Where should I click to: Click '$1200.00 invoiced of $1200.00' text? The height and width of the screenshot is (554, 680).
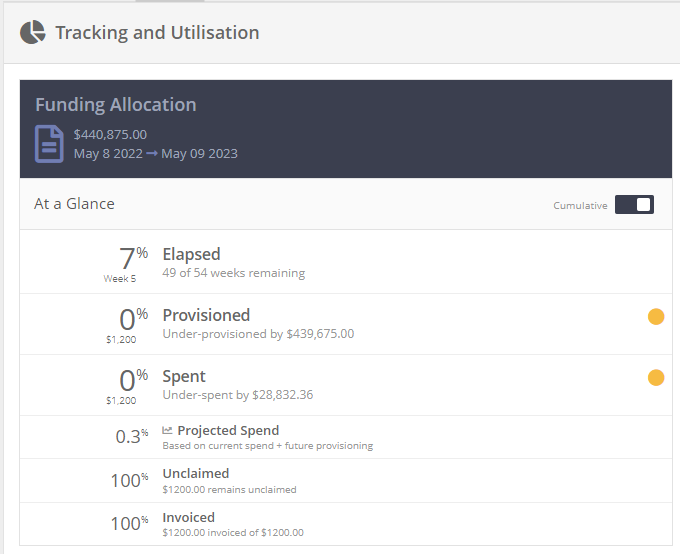coord(233,533)
